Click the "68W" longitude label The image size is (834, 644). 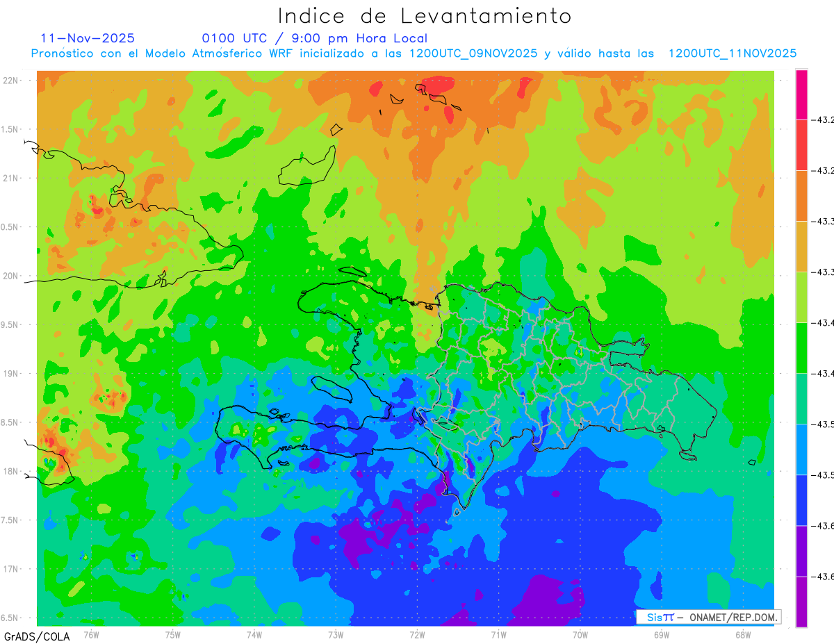742,634
